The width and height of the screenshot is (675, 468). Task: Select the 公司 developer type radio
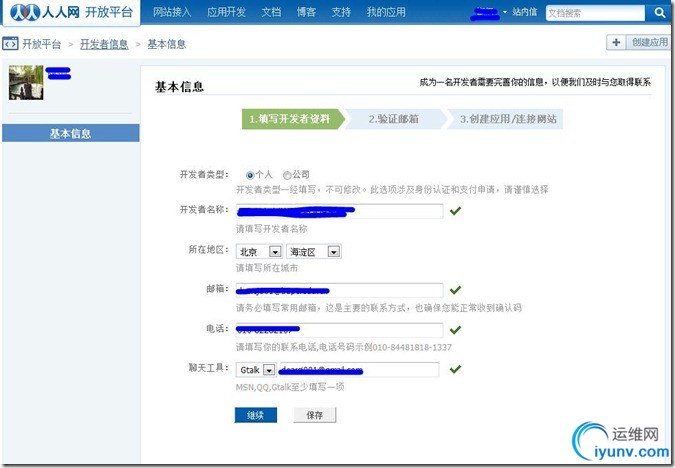point(287,175)
